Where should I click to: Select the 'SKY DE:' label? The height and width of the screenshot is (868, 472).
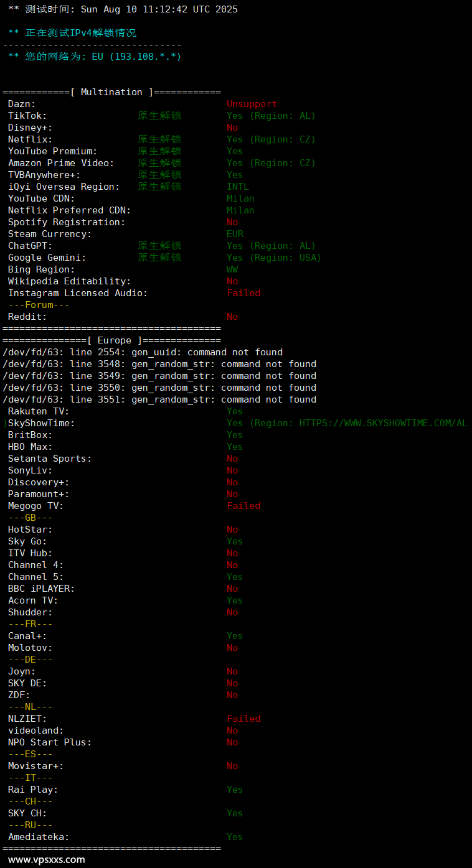pyautogui.click(x=27, y=683)
